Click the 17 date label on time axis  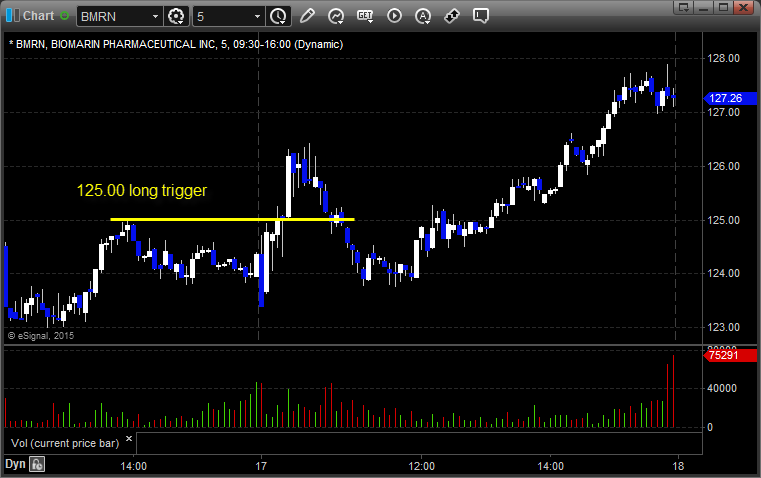pos(261,466)
